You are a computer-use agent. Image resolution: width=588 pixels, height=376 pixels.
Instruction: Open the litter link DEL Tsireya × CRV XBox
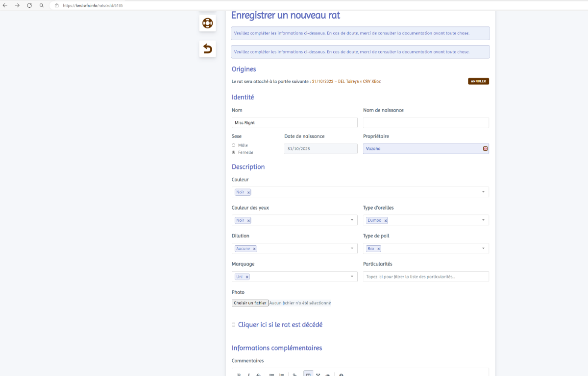[346, 81]
